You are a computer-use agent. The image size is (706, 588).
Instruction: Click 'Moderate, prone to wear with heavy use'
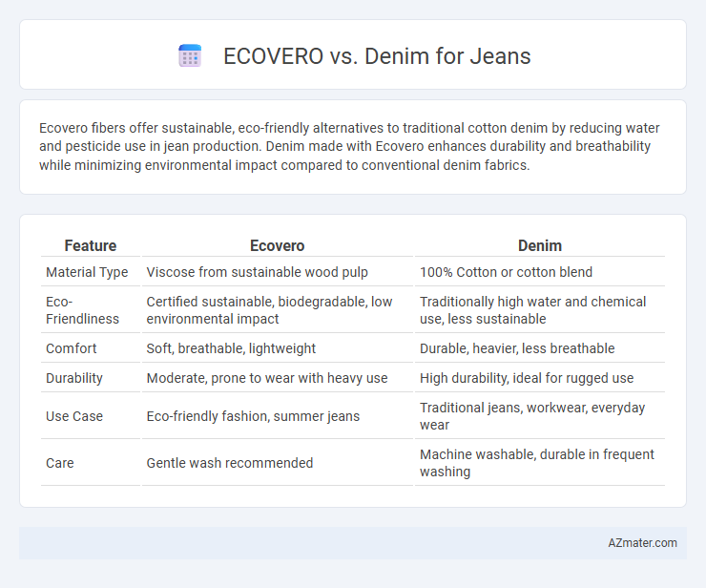click(x=267, y=378)
